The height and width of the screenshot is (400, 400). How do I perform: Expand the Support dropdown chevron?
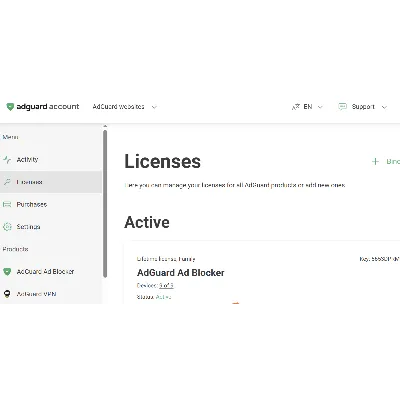tap(384, 107)
